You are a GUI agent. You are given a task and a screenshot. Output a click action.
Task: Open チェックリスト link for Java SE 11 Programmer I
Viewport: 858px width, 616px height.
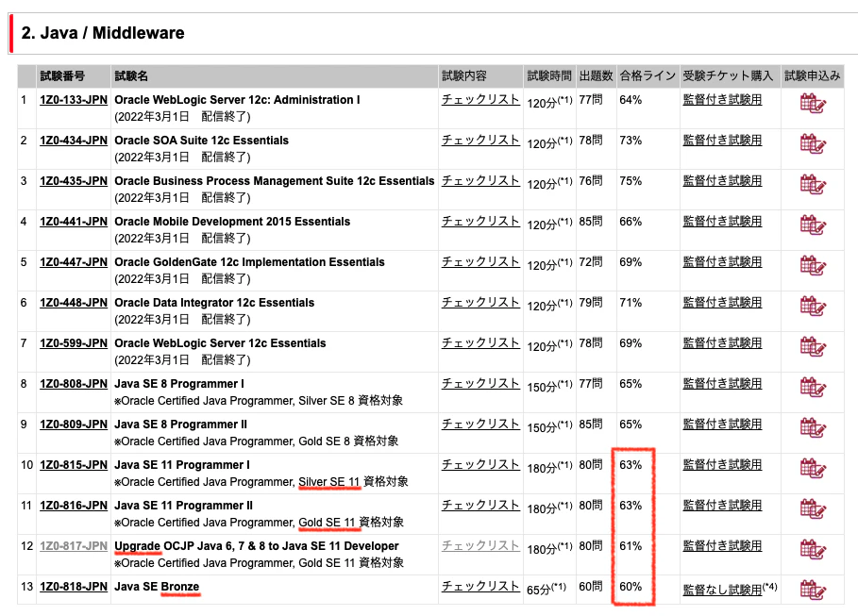click(480, 464)
